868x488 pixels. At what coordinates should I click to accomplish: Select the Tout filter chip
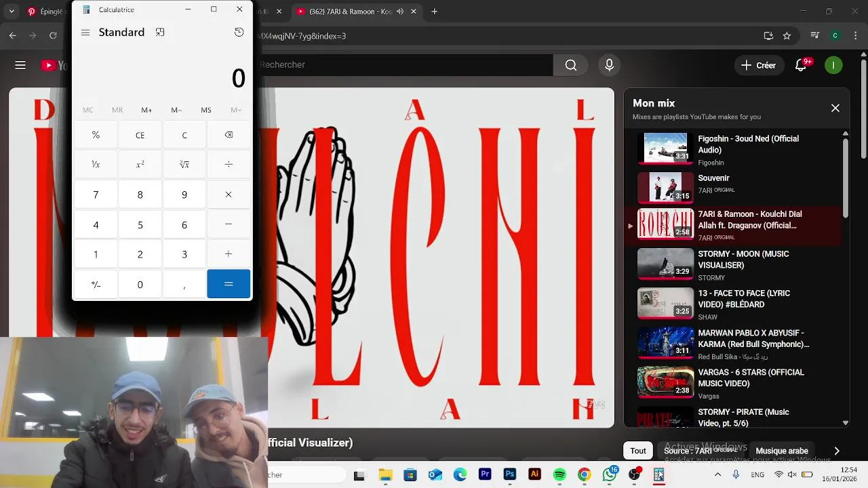pos(638,451)
